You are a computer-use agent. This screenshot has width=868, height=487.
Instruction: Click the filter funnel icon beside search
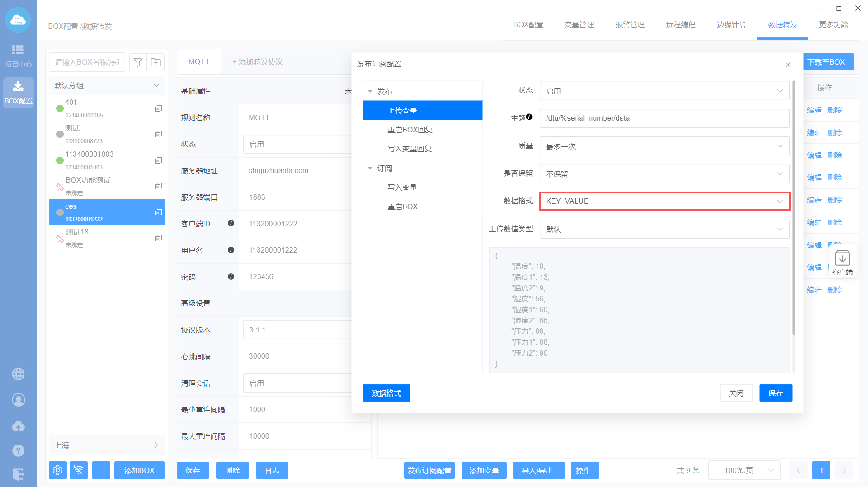point(138,62)
